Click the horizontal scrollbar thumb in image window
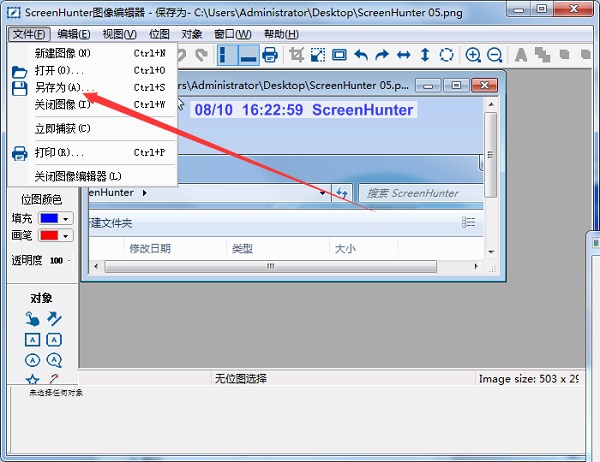The height and width of the screenshot is (462, 600). 271,266
